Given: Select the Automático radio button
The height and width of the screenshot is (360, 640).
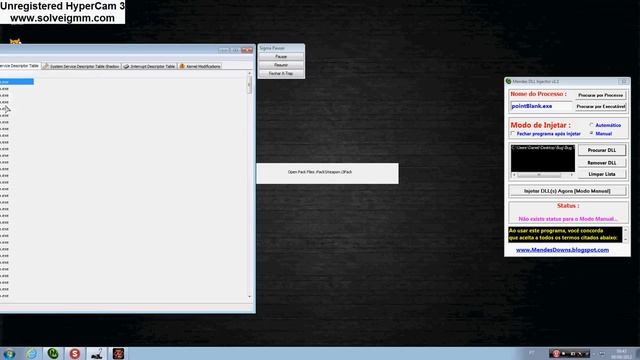Looking at the screenshot, I should 591,125.
